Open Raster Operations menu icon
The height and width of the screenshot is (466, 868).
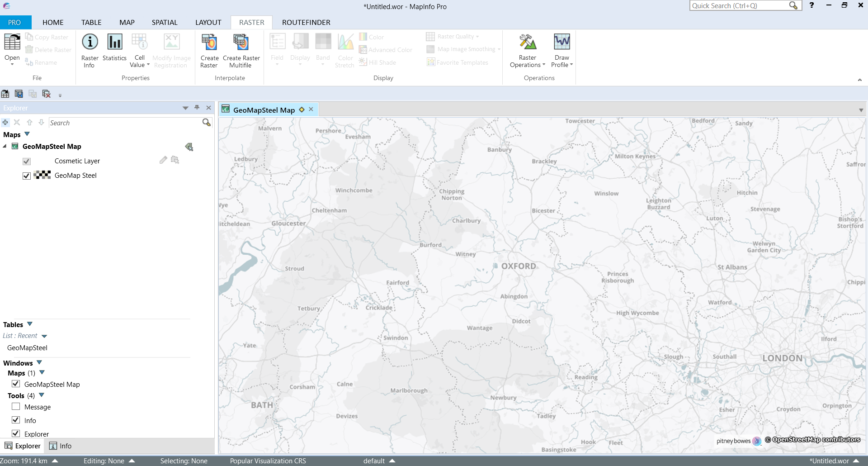[527, 42]
